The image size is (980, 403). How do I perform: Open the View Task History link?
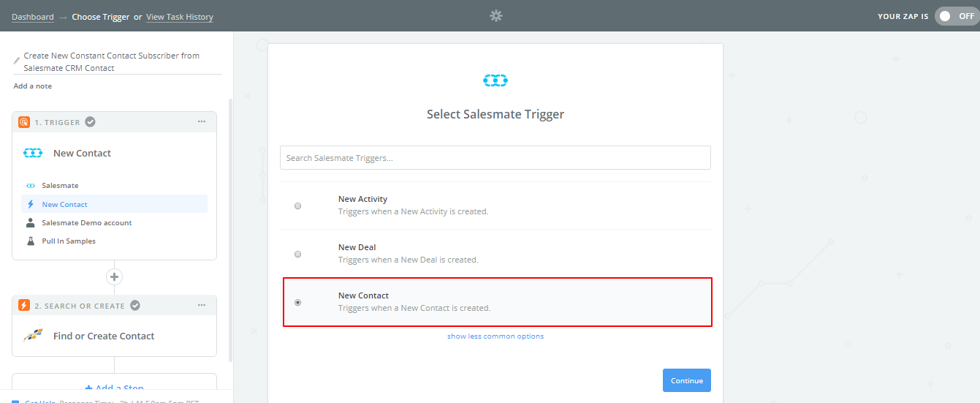pos(180,17)
